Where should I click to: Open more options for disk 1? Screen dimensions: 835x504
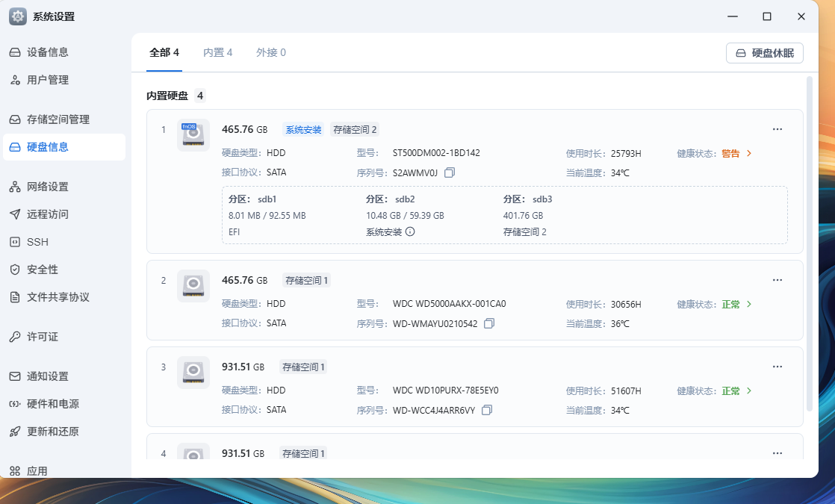pos(777,129)
